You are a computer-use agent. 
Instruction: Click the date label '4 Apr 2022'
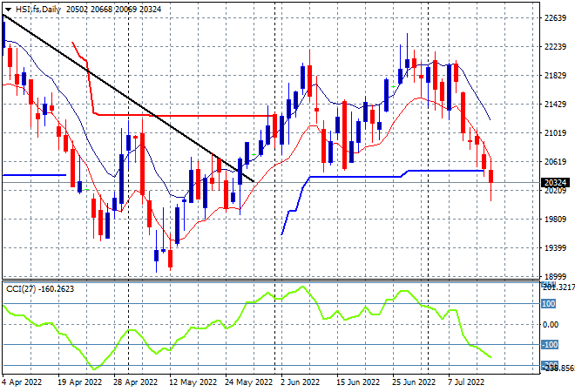pos(22,382)
